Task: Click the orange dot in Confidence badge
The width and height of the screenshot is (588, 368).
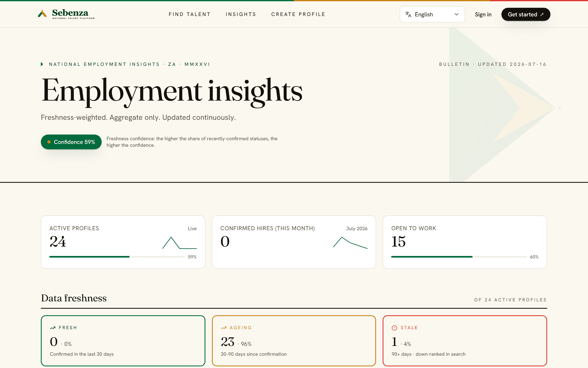Action: pyautogui.click(x=49, y=142)
